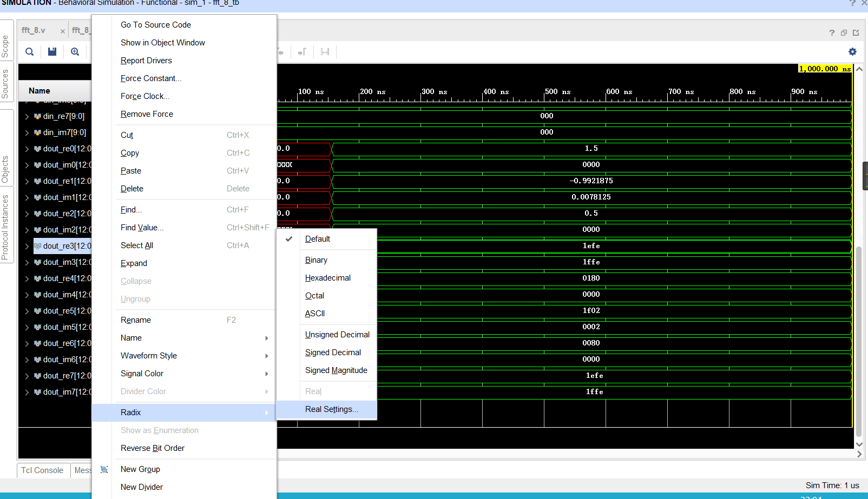The height and width of the screenshot is (499, 868).
Task: Save the waveform configuration via floppy disk icon
Action: 52,51
